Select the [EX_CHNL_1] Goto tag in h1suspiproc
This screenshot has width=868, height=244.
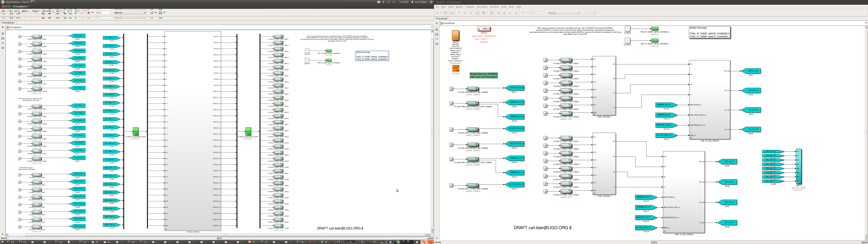pos(77,36)
